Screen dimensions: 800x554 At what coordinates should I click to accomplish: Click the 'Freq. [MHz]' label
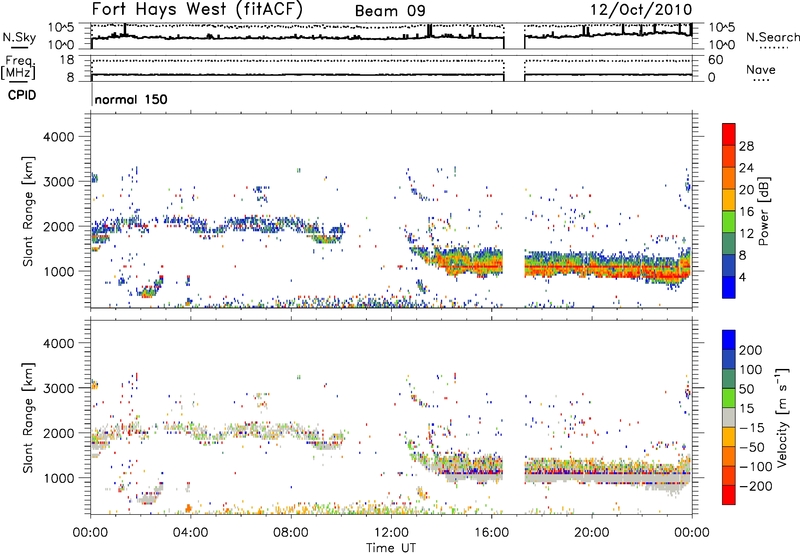pos(18,68)
